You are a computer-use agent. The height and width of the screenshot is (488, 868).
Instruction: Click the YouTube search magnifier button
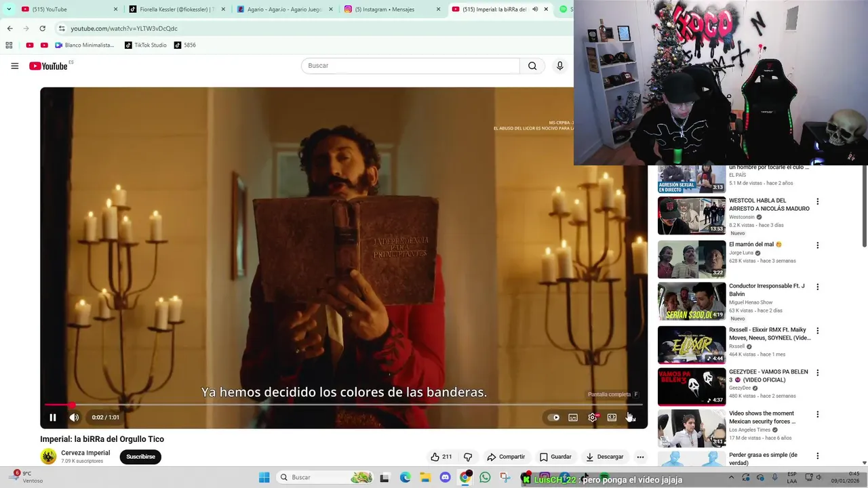tap(532, 66)
